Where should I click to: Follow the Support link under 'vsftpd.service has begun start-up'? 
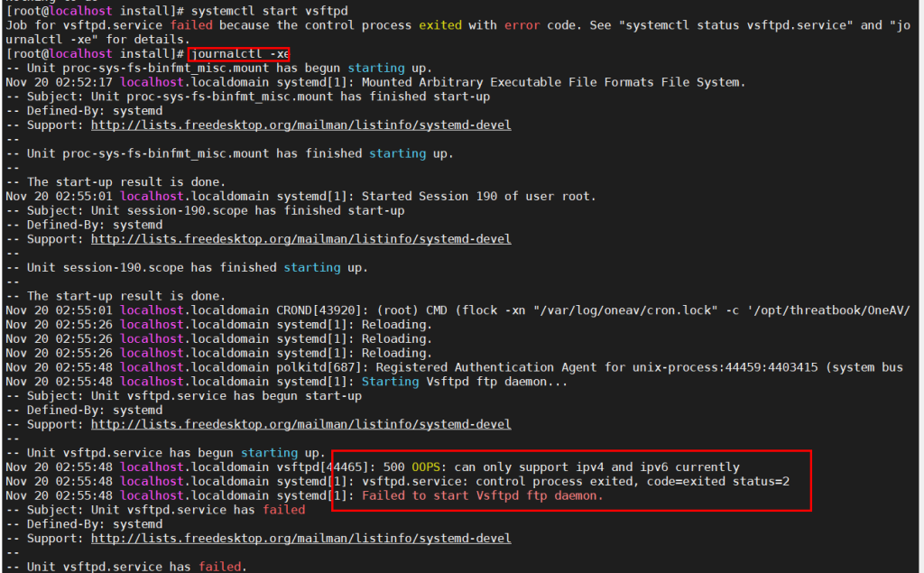tap(300, 424)
